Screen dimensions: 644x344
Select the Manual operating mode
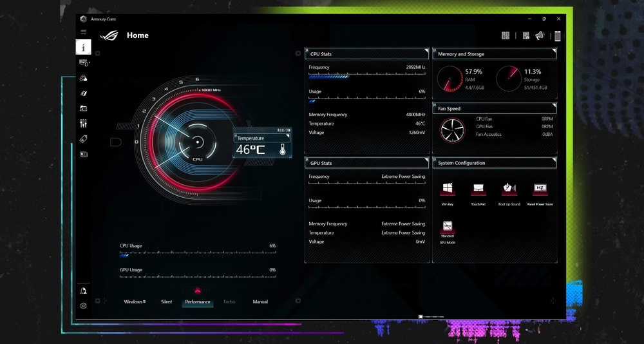click(x=260, y=302)
